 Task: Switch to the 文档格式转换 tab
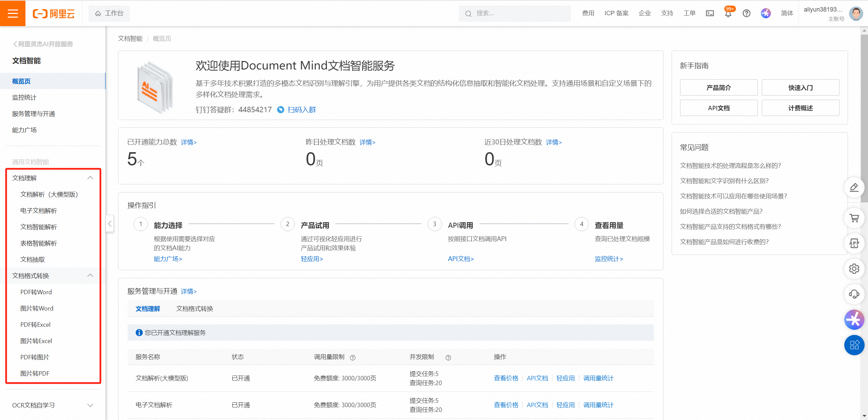pyautogui.click(x=195, y=308)
